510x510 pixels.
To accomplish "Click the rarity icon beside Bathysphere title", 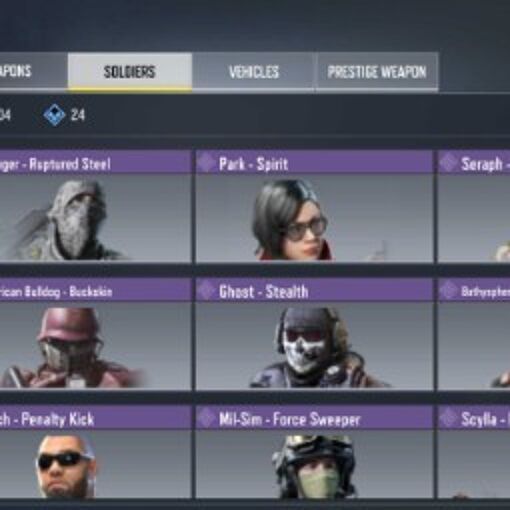I will 448,291.
